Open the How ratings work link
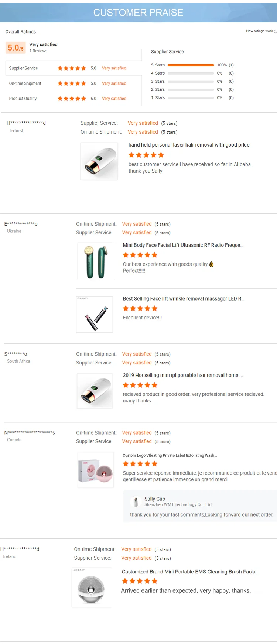The height and width of the screenshot is (644, 277). click(259, 31)
